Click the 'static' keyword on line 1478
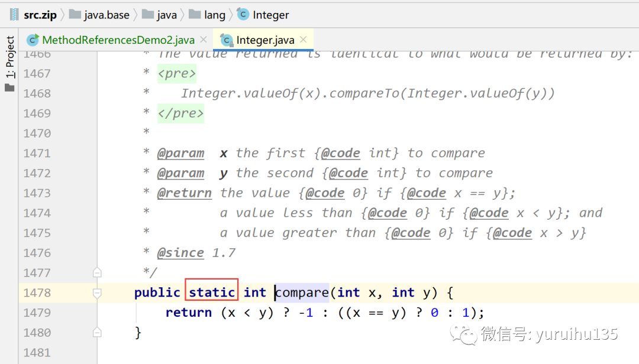 [212, 292]
